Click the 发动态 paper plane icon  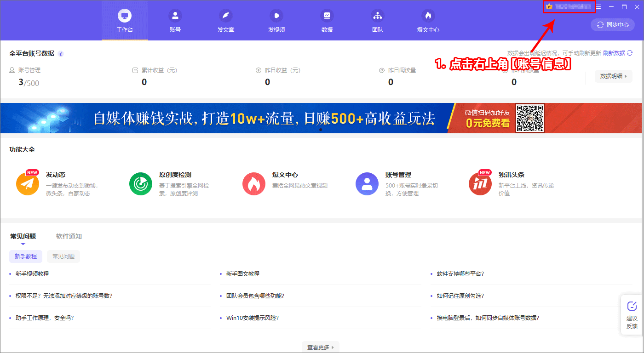click(28, 184)
